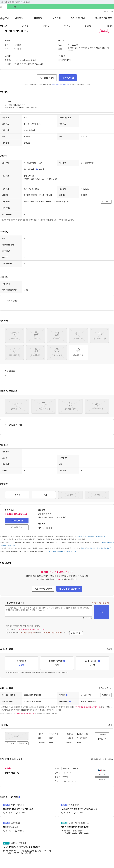Click the 식사제공(1식) welfare icon
The width and height of the screenshot is (114, 868).
point(78,352)
